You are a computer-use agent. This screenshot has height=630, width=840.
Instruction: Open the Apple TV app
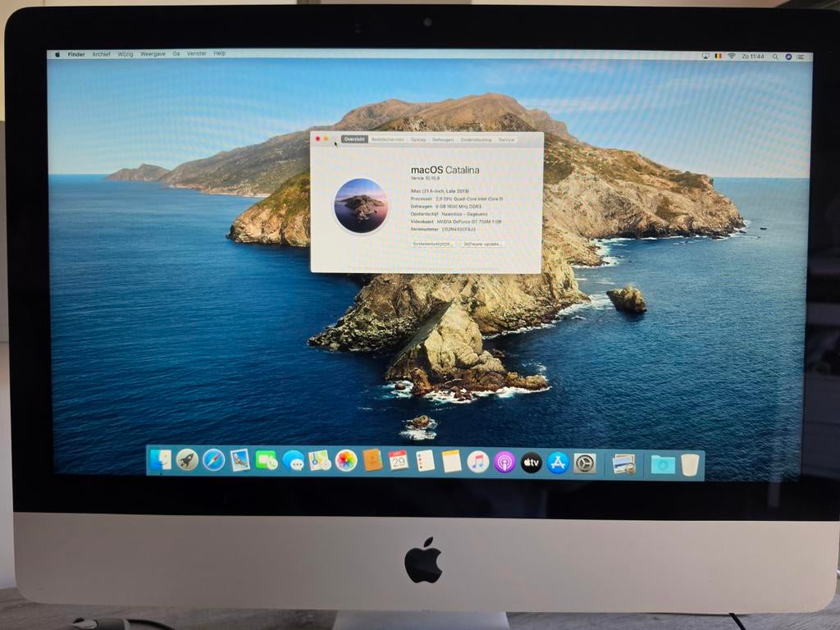coord(529,462)
